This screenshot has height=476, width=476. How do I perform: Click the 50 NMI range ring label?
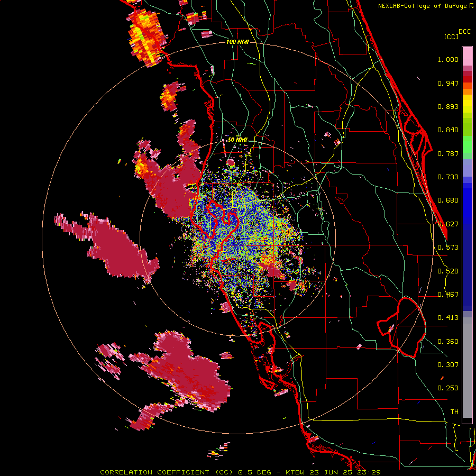tap(237, 140)
